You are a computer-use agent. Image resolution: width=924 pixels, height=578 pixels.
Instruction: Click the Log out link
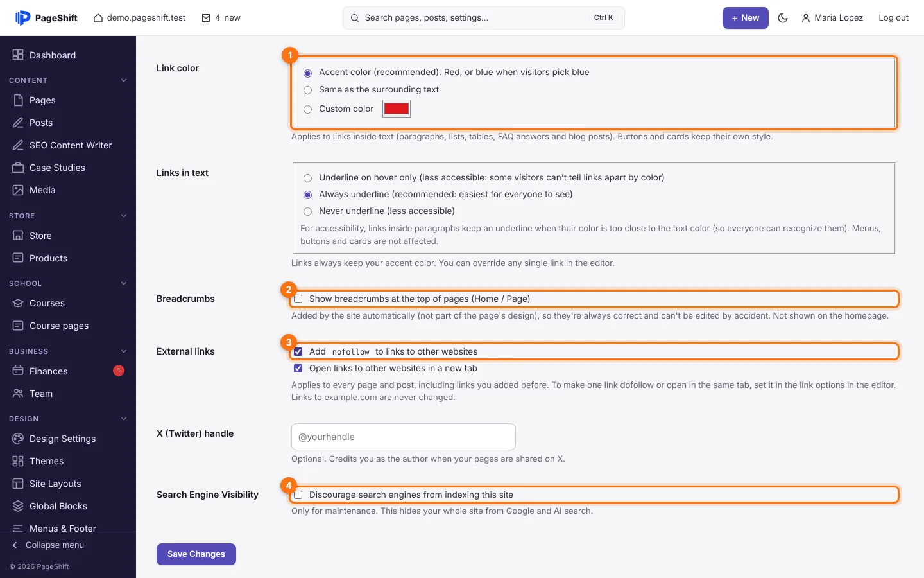pyautogui.click(x=893, y=18)
